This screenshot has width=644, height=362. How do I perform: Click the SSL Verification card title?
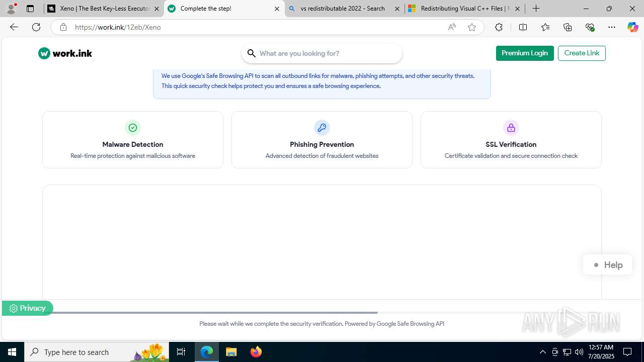click(511, 144)
